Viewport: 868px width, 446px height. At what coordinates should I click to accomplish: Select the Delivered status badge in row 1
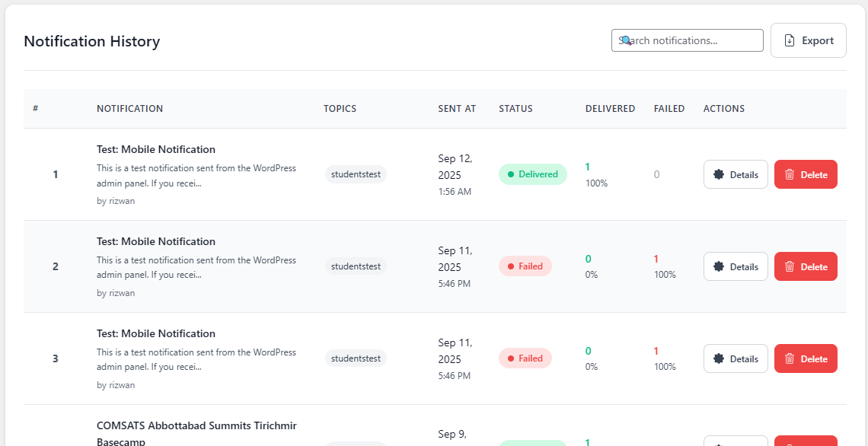pos(532,174)
